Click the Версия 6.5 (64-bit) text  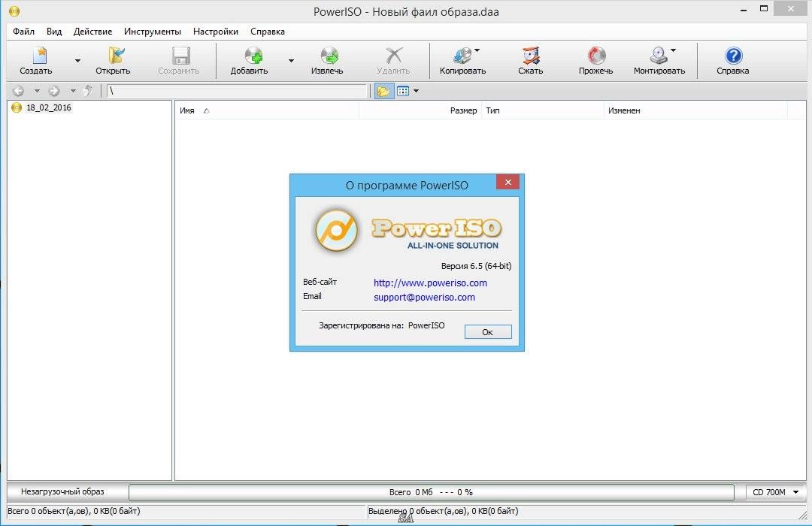pos(476,266)
